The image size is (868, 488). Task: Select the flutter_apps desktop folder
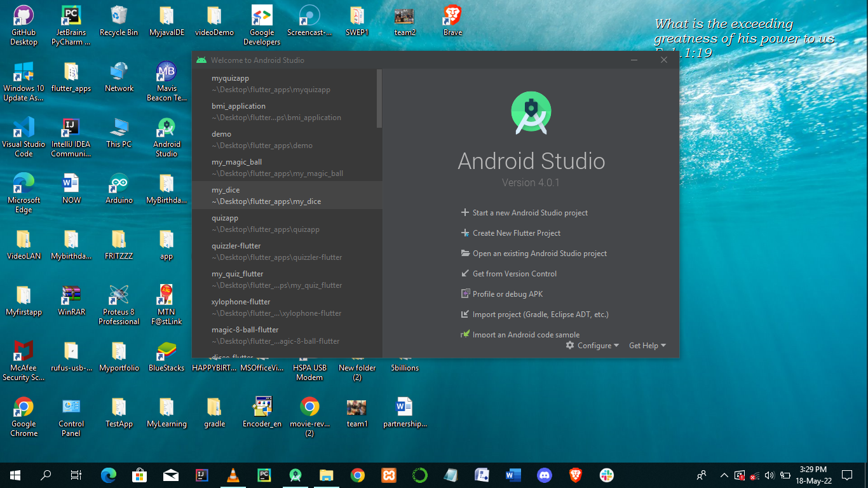pyautogui.click(x=71, y=78)
